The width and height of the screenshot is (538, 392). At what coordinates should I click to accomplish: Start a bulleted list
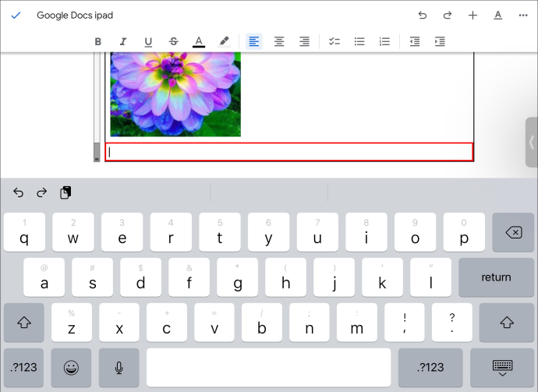[359, 41]
